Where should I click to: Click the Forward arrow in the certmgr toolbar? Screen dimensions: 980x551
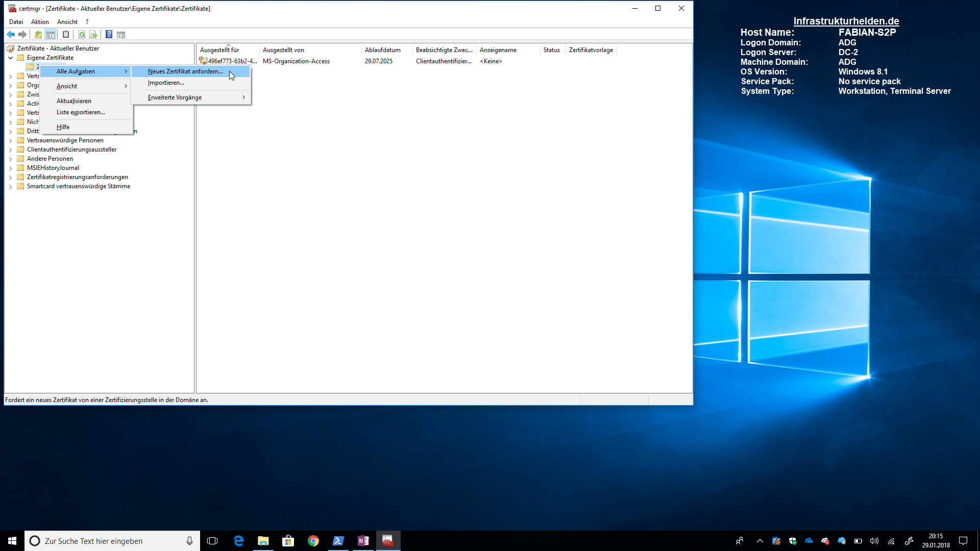22,35
